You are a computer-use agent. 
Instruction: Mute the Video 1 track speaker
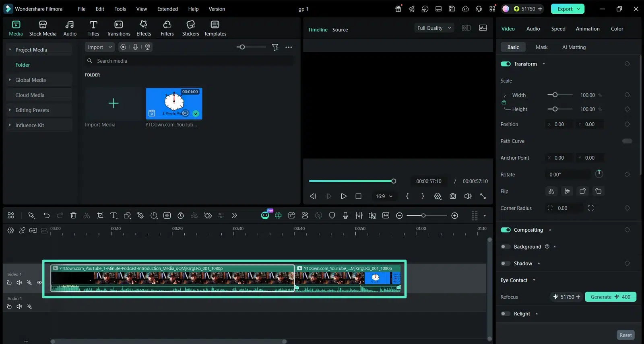click(x=19, y=282)
